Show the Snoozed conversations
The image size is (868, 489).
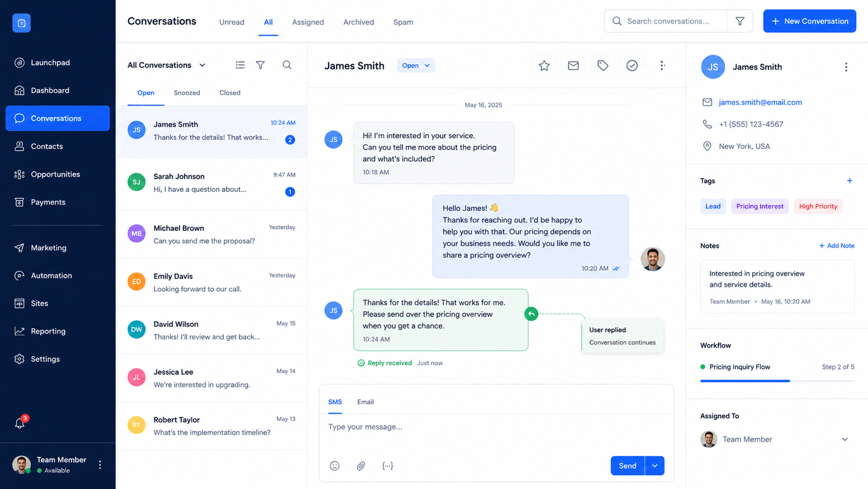(187, 93)
